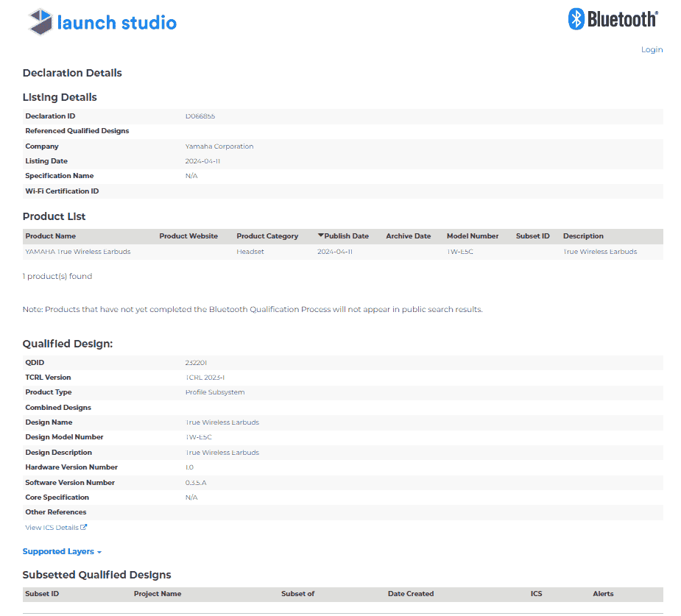The width and height of the screenshot is (681, 616).
Task: Click Subset ID header in Subsetted Qualified Designs
Action: pyautogui.click(x=42, y=594)
